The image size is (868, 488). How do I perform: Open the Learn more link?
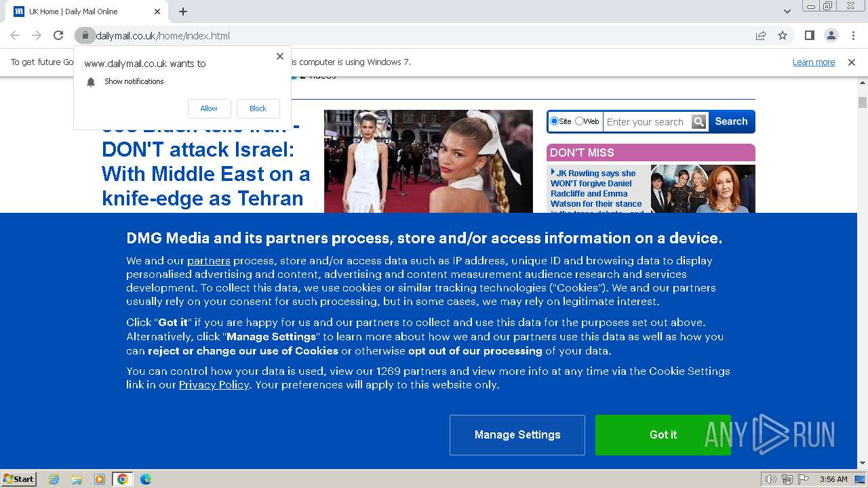pyautogui.click(x=814, y=62)
